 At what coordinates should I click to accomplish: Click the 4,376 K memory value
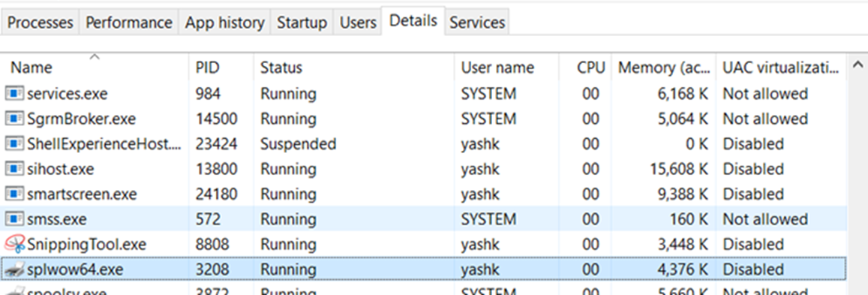(682, 269)
